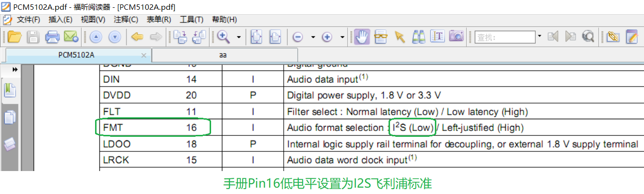Open the 视图(V) menu
Screen dimensions: 644x194
[93, 20]
